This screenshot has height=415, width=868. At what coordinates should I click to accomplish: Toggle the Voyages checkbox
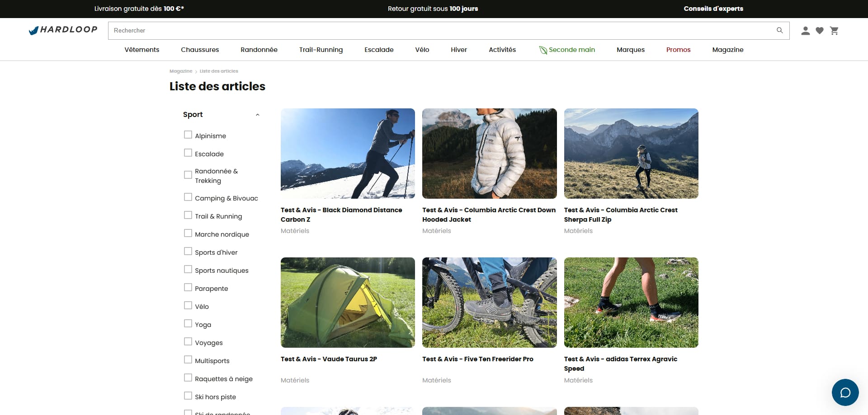click(x=188, y=342)
